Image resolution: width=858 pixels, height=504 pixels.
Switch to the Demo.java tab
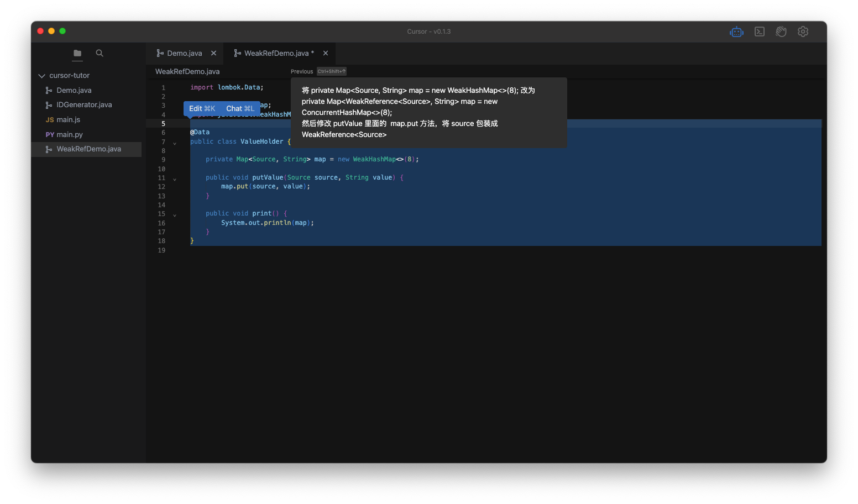pos(184,54)
